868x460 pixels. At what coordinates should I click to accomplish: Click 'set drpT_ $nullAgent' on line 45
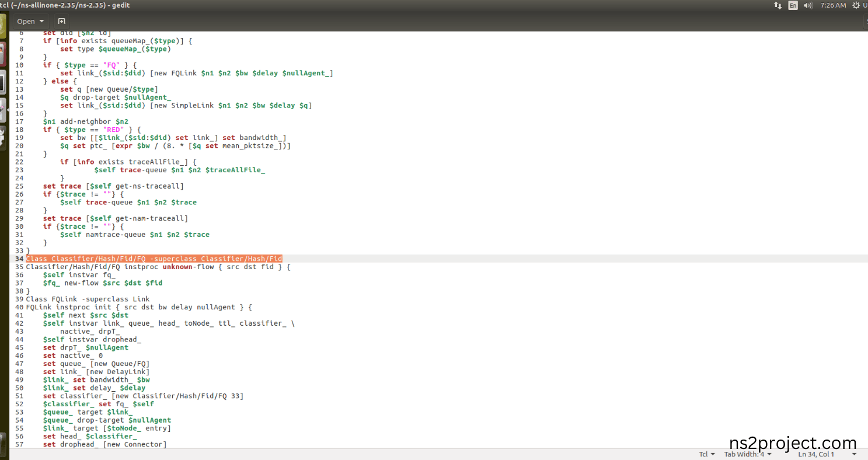tap(86, 347)
